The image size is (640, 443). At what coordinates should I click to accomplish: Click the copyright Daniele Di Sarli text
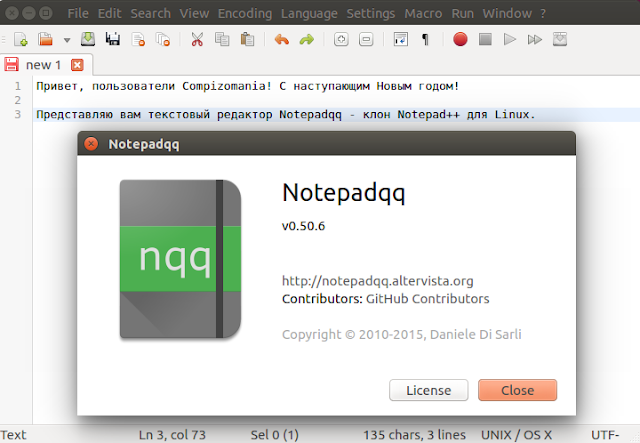coord(402,334)
